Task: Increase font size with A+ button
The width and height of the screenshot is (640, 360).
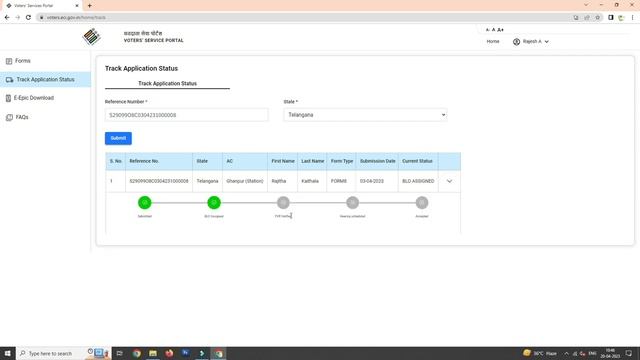Action: tap(500, 30)
